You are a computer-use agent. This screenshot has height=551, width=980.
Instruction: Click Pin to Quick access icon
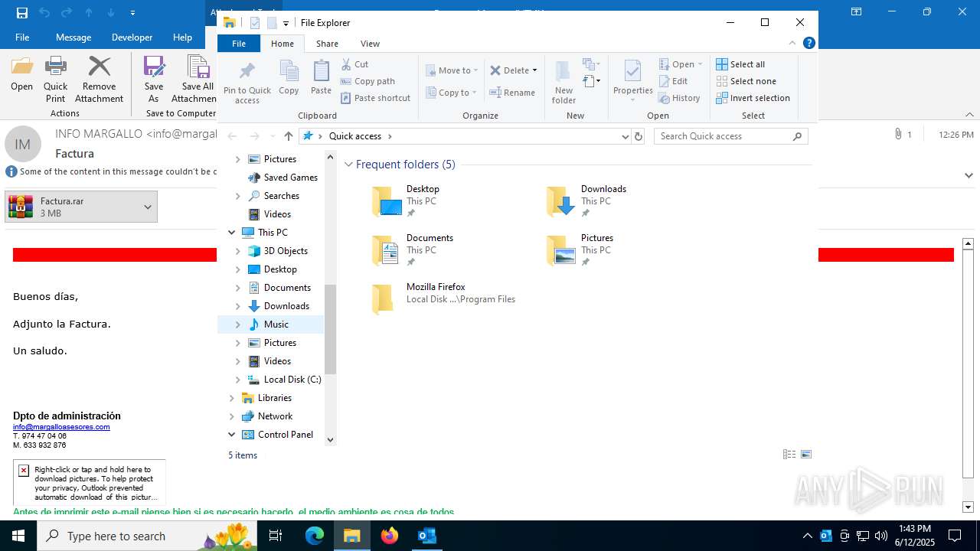coord(247,71)
